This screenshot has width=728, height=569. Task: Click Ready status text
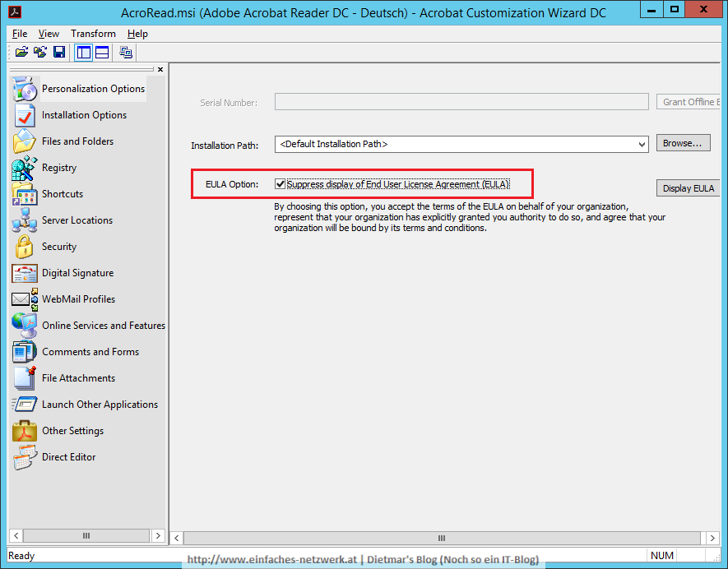pyautogui.click(x=21, y=556)
